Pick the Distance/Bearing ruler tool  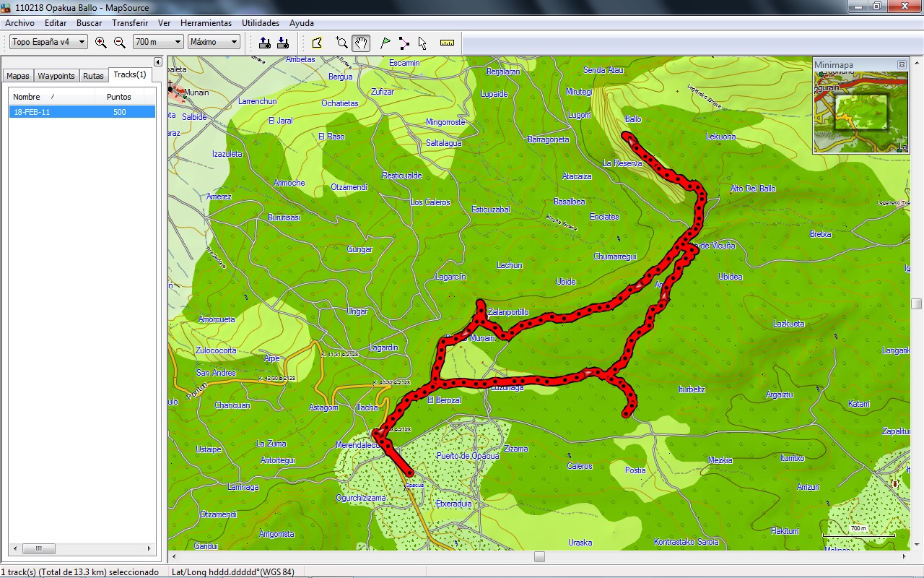tap(448, 43)
